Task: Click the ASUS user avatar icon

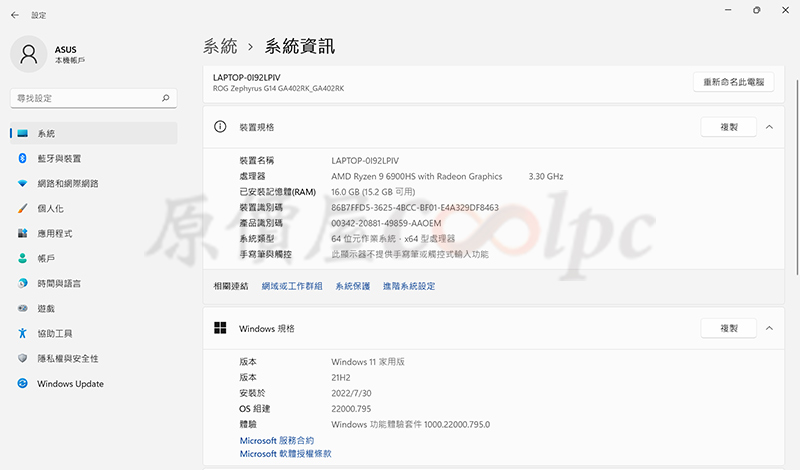Action: click(29, 54)
